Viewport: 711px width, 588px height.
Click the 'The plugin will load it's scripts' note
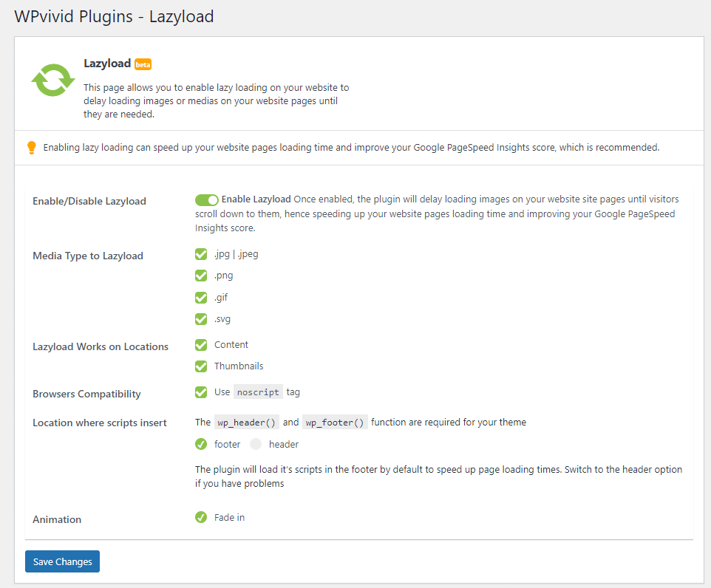coord(438,476)
